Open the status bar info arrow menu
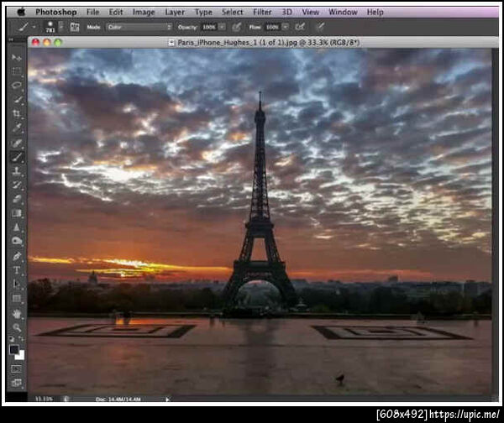 167,399
